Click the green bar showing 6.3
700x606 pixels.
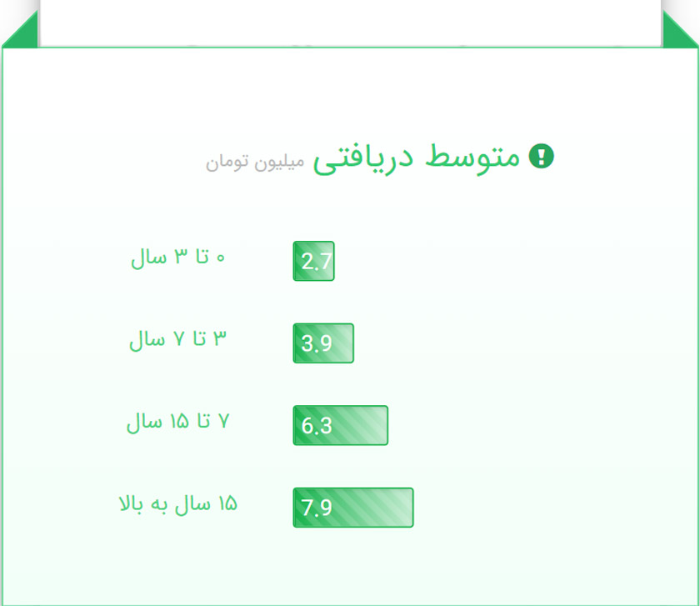coord(340,425)
